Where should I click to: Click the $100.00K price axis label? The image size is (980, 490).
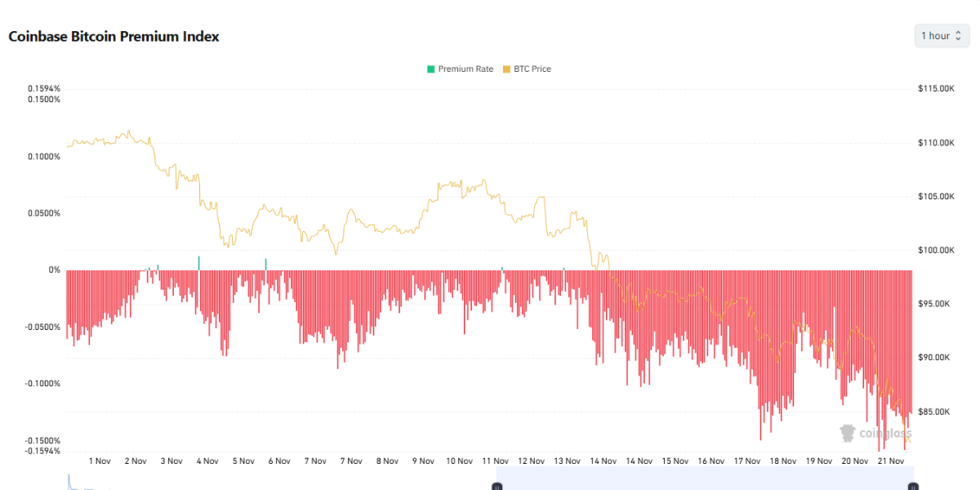click(937, 251)
